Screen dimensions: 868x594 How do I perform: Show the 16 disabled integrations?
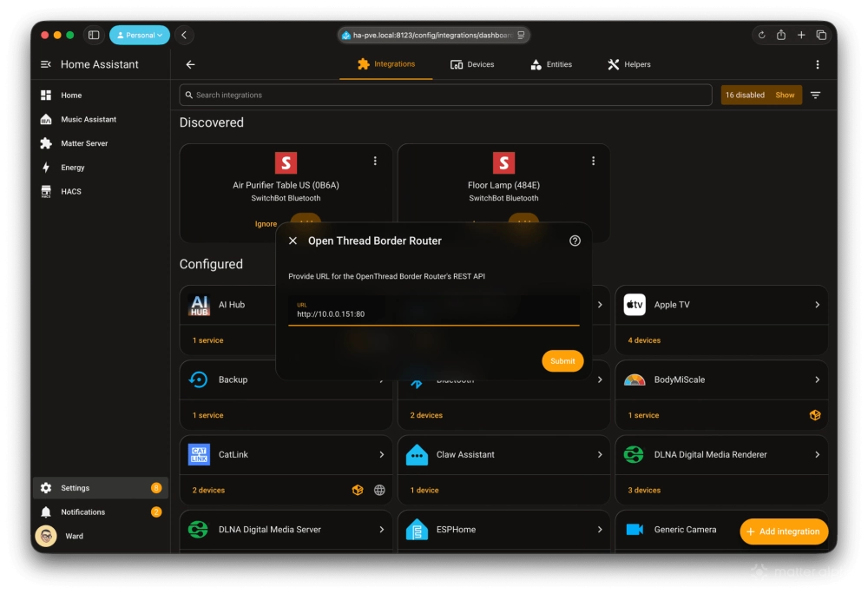click(x=785, y=96)
